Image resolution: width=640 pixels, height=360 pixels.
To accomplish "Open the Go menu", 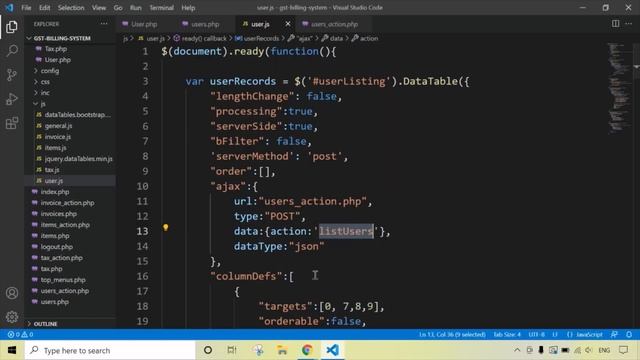I will 118,7.
